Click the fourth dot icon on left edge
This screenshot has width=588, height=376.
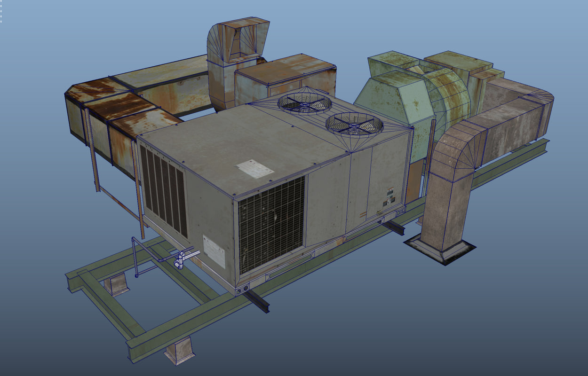pyautogui.click(x=1, y=16)
